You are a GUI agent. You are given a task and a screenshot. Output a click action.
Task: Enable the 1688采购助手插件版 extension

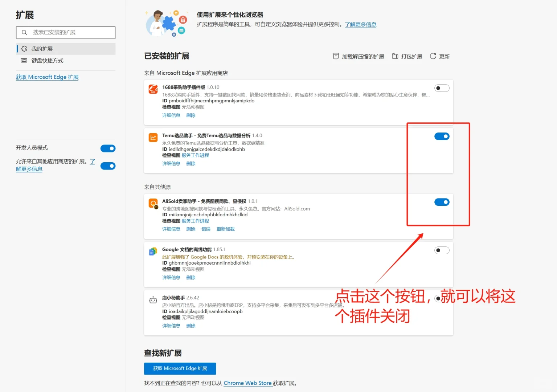[442, 88]
